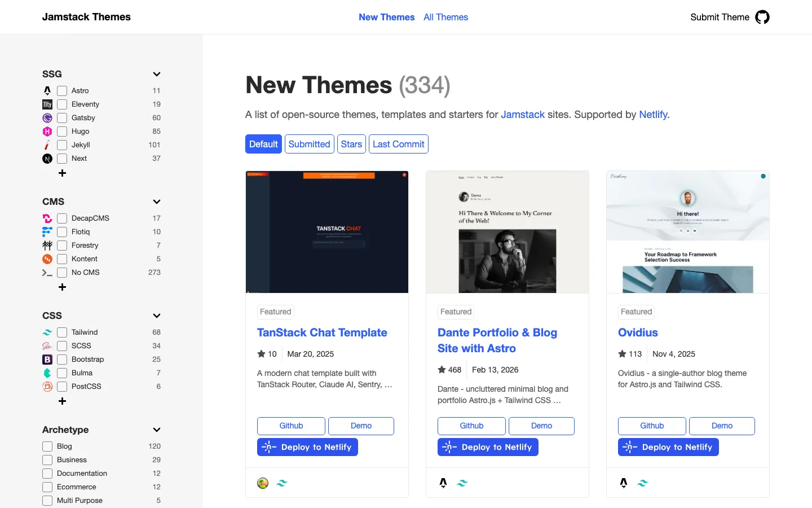Click the Bulma logo icon
Viewport: 812px width, 508px height.
tap(47, 373)
